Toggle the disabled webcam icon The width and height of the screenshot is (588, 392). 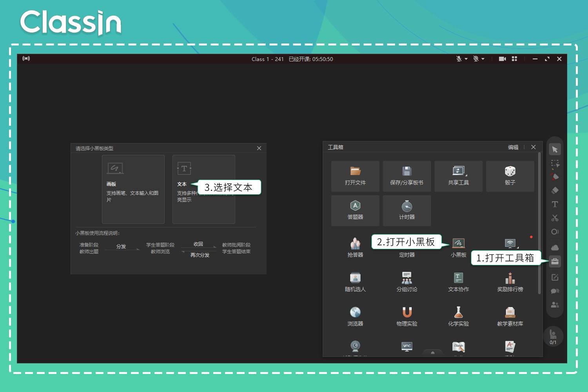[x=476, y=59]
